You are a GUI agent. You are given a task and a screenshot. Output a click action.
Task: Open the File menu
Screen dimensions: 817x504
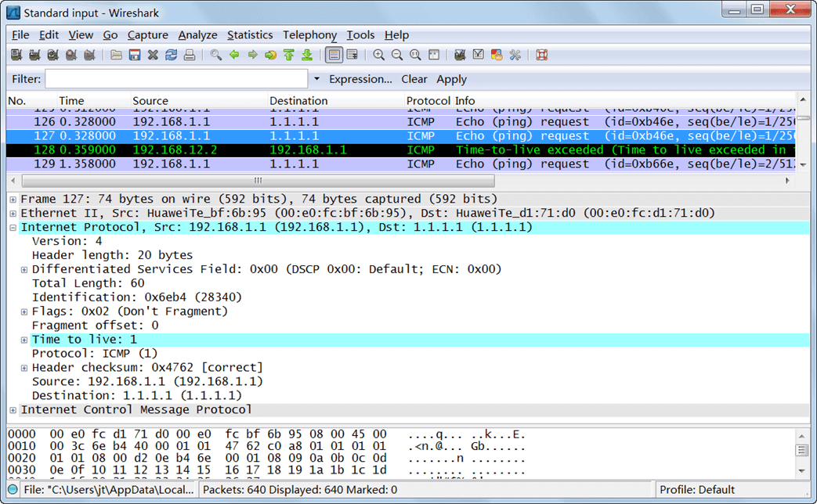coord(20,35)
